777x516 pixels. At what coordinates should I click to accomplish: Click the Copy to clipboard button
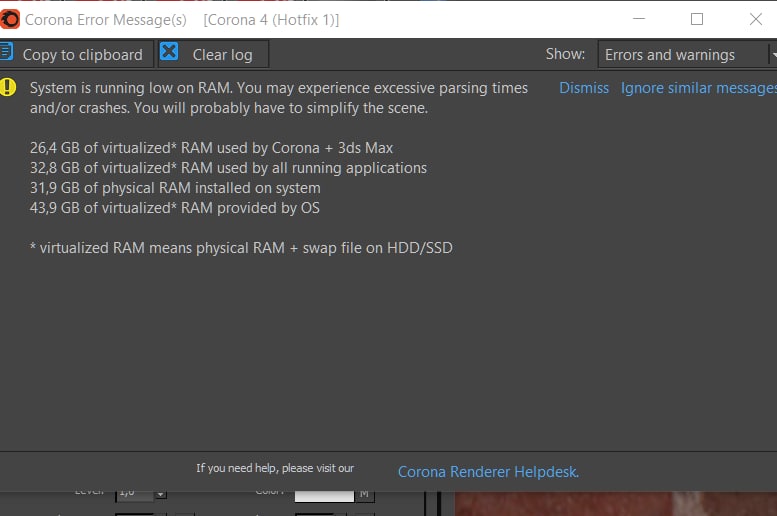pos(75,55)
